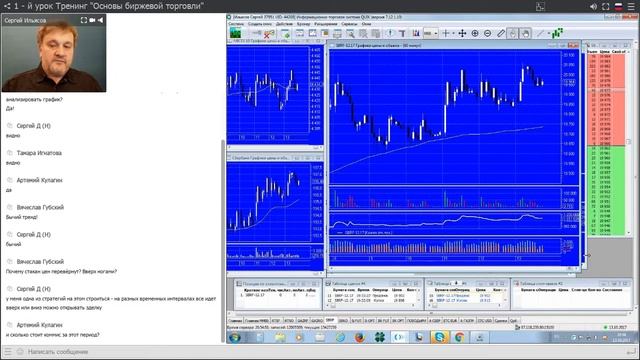Click the chat name Артемий Кулагин above 'да'
The height and width of the screenshot is (360, 640).
(x=40, y=180)
